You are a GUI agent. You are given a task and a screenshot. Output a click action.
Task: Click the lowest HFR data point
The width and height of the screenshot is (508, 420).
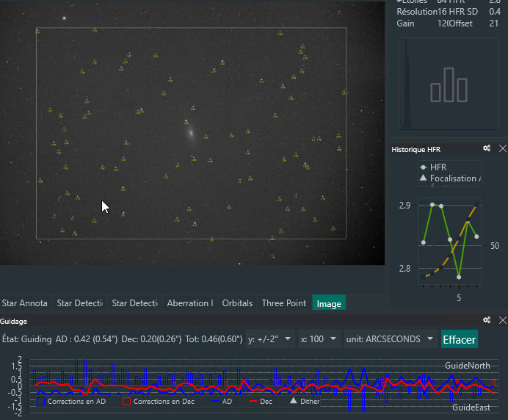coord(459,277)
